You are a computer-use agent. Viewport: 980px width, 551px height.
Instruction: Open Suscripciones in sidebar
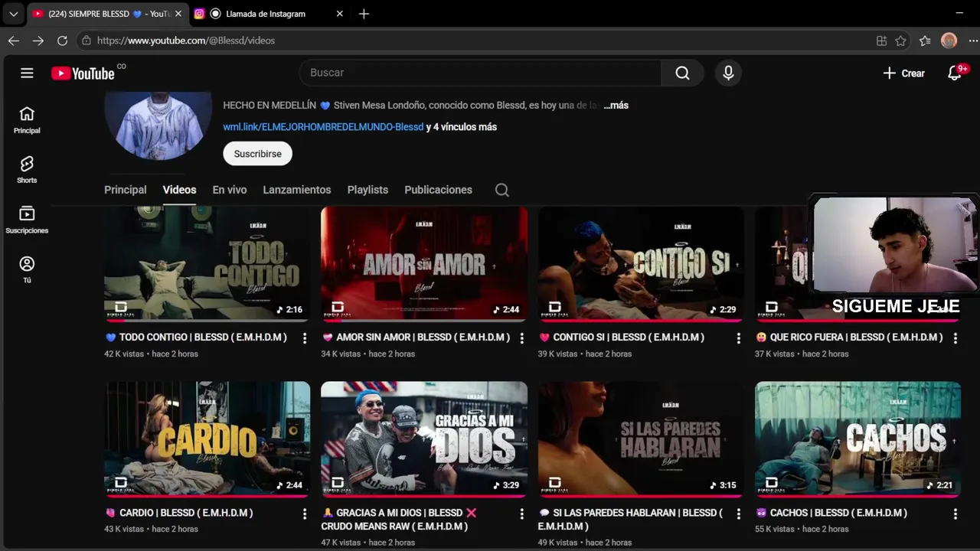click(27, 220)
